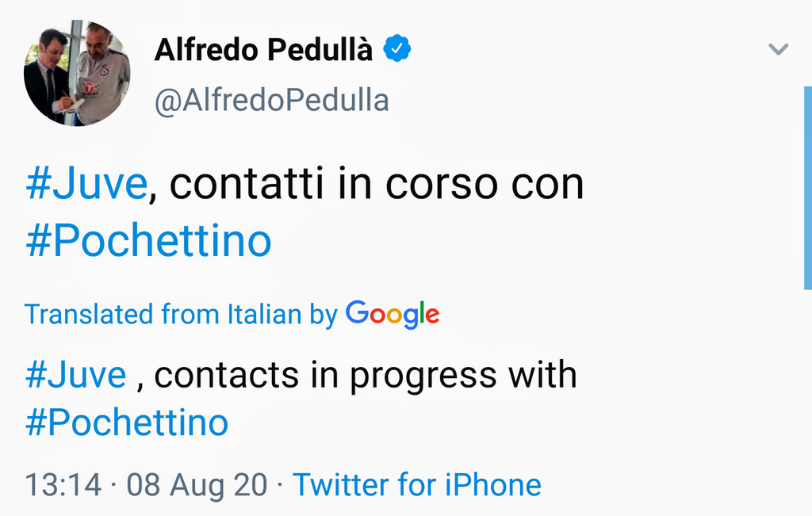Open #Juve hashtag in the English translation
Screen dimensions: 812x516
(x=75, y=374)
